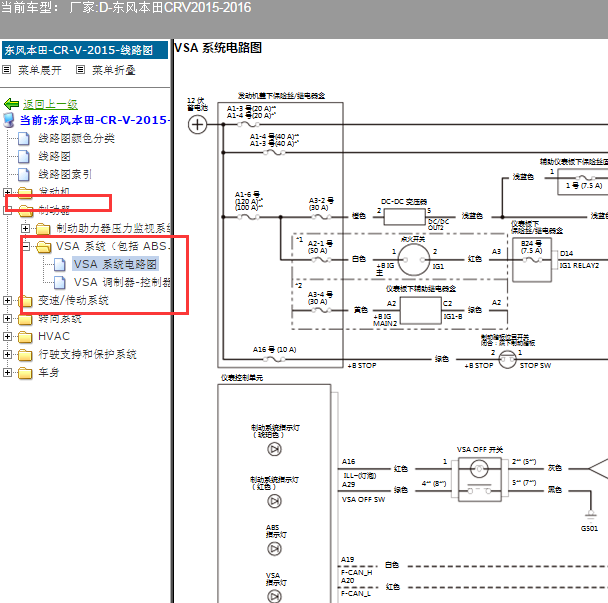The height and width of the screenshot is (603, 608).
Task: Open VSA 调制器-控制器 document
Action: coord(122,282)
